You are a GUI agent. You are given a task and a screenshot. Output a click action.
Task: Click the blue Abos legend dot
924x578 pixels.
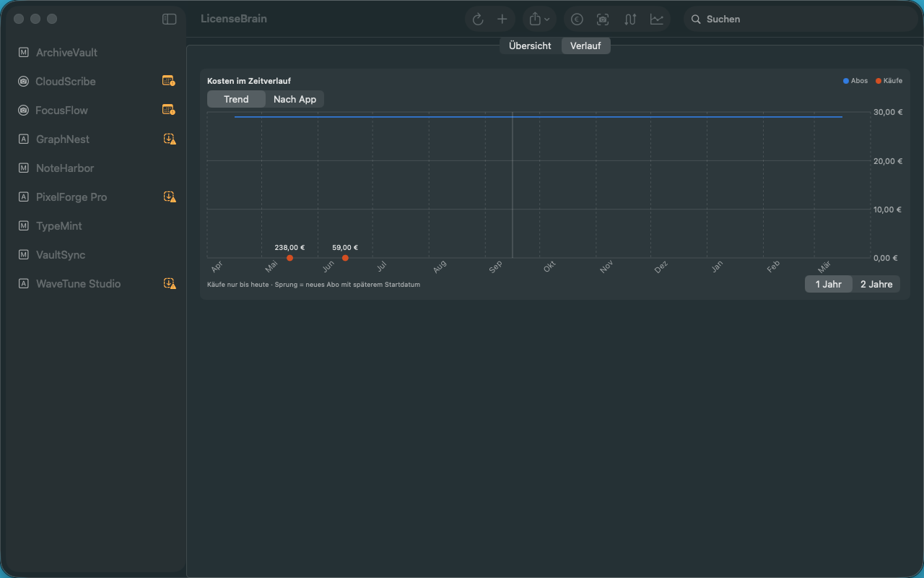[x=846, y=81]
